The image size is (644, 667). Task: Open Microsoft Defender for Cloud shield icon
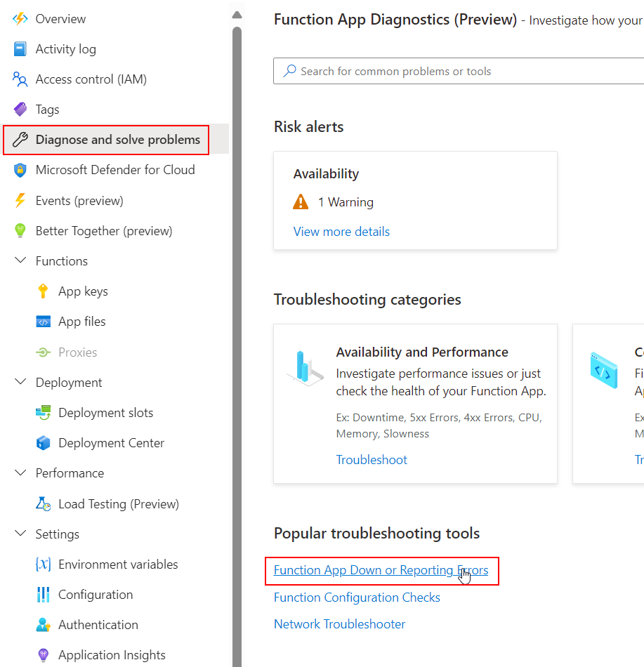(x=20, y=170)
